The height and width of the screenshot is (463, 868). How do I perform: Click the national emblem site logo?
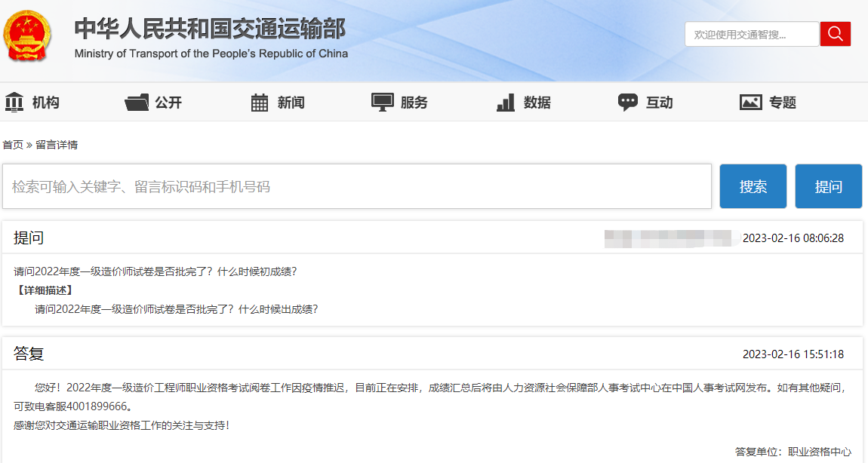coord(27,36)
